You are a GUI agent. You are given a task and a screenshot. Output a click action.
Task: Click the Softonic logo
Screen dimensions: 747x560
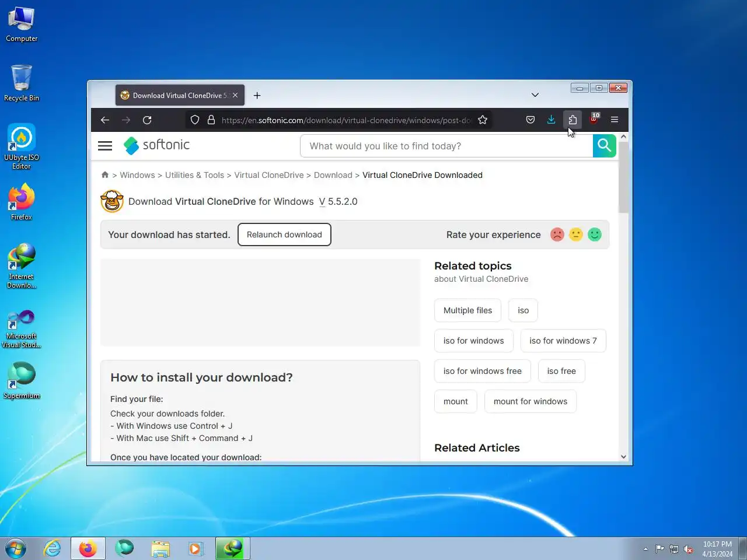pyautogui.click(x=156, y=145)
